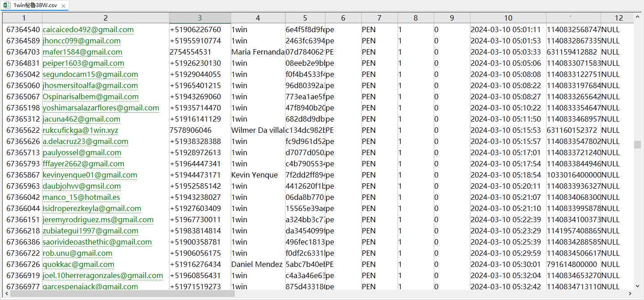Select the PEN cell in row 67365963

coord(379,186)
